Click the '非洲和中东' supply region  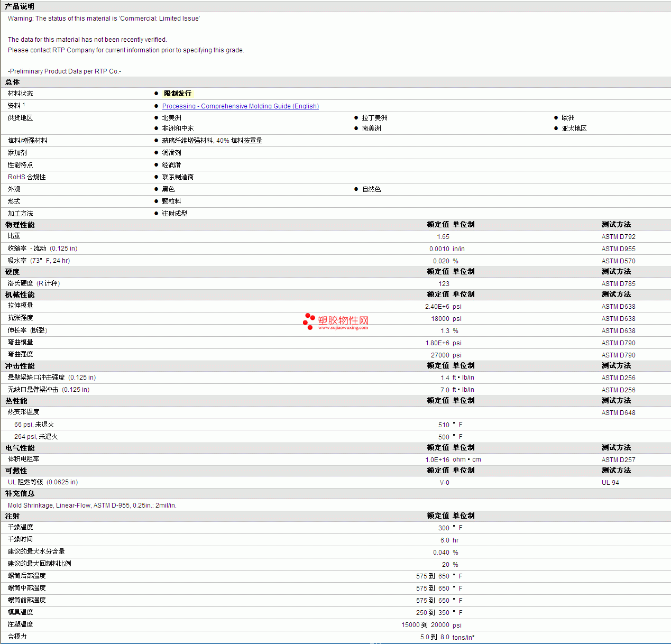tap(178, 128)
